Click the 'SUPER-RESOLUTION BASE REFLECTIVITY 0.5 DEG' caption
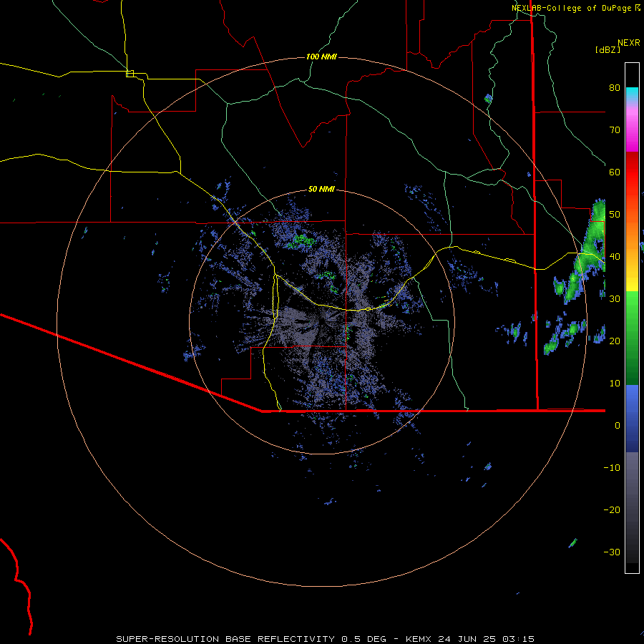This screenshot has width=644, height=644. [251, 639]
